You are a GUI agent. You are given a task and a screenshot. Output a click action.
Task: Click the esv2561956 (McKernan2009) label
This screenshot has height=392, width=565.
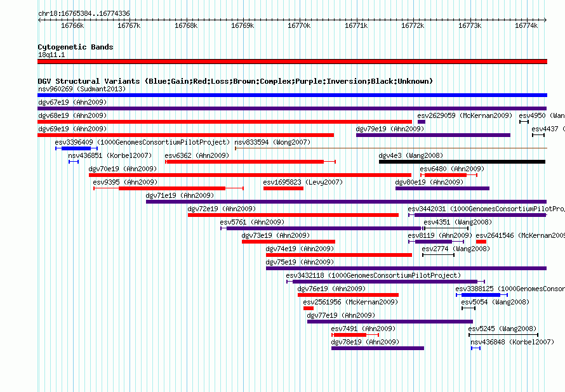tap(350, 302)
